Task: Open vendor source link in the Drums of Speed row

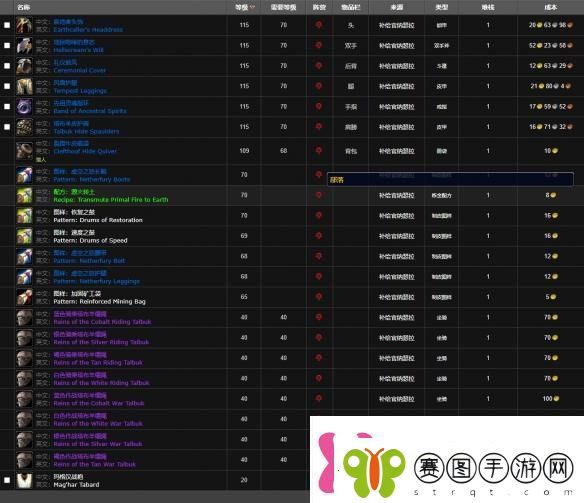Action: tap(397, 236)
